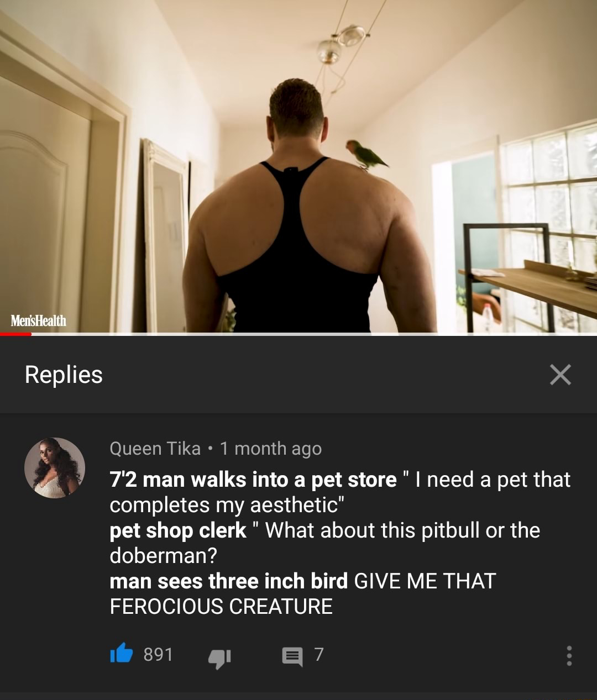This screenshot has width=597, height=700.
Task: Like Queen Tika's comment with thumbs up
Action: click(122, 654)
